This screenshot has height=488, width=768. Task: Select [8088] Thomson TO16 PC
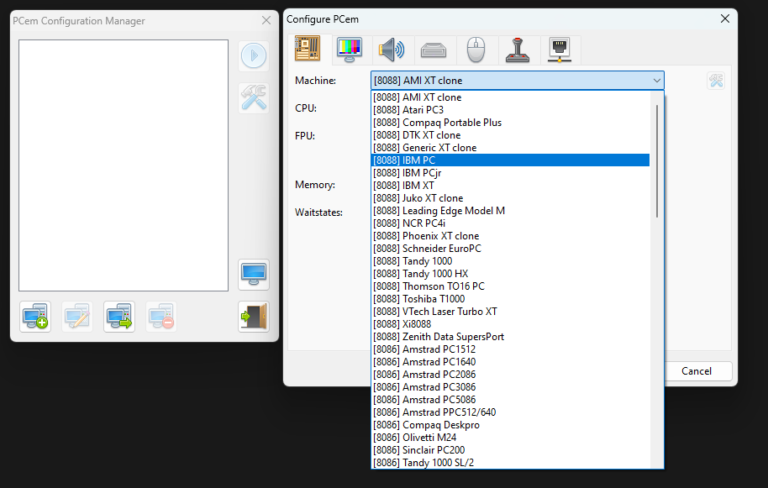(x=510, y=286)
